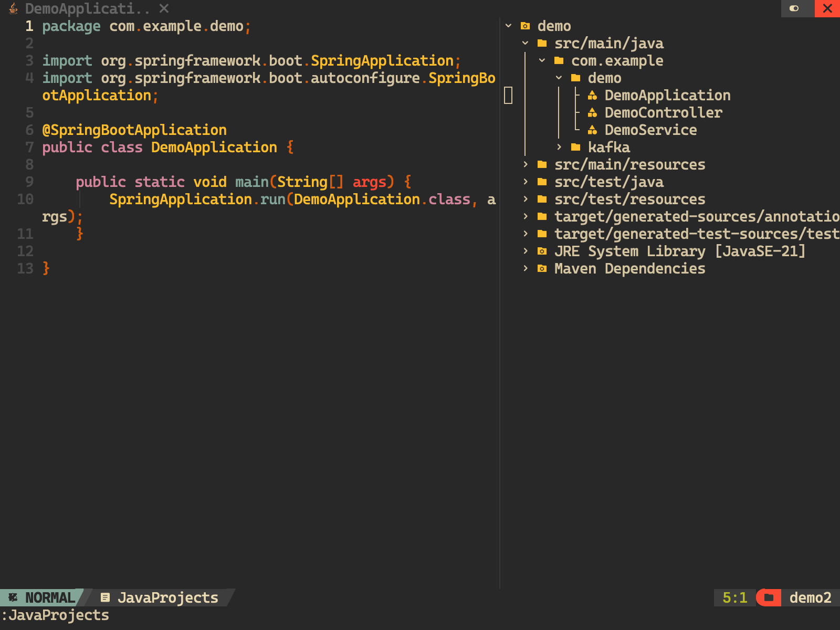Click the target/generated-sources folder icon

pyautogui.click(x=542, y=216)
